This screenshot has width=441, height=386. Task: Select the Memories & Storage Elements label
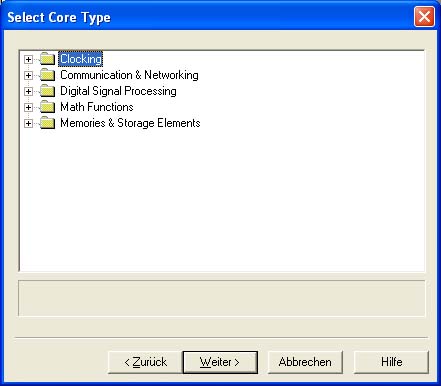[x=130, y=123]
